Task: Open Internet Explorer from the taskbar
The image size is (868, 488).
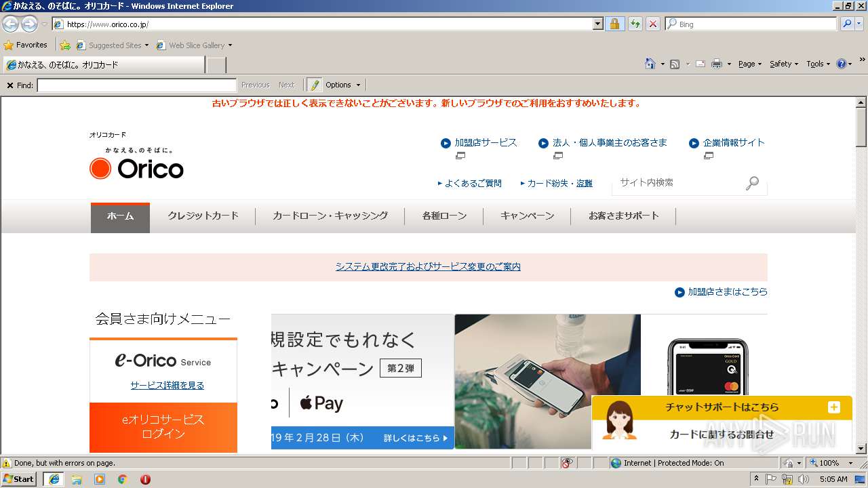Action: click(54, 479)
